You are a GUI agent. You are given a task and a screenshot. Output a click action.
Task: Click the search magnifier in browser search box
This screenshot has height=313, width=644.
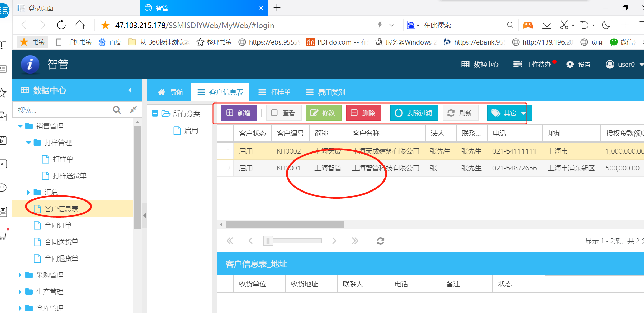(510, 25)
